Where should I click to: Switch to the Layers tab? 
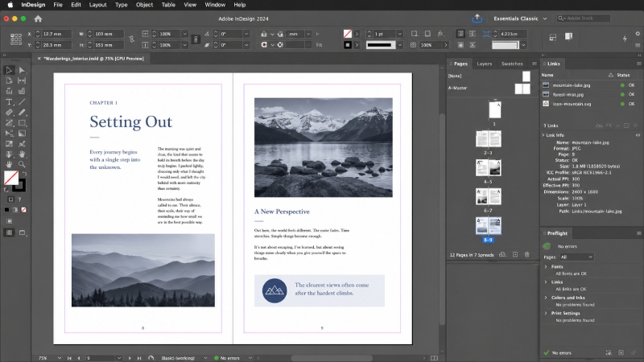click(x=485, y=64)
